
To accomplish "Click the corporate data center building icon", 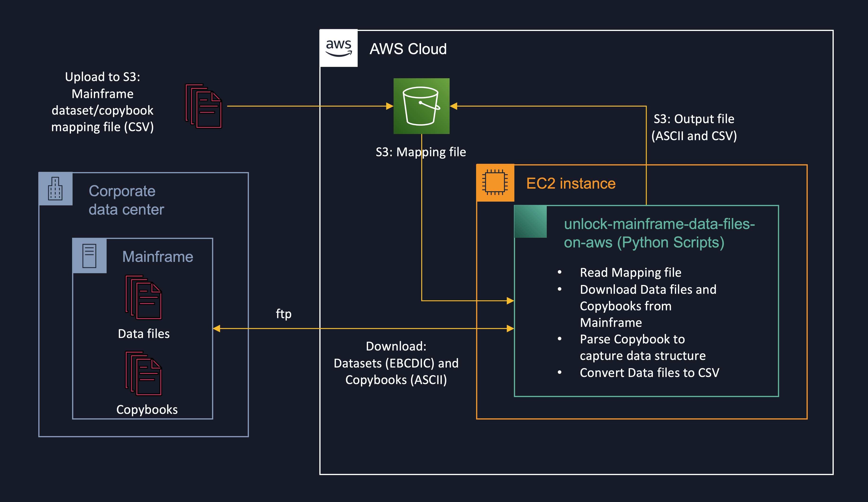I will [x=56, y=189].
